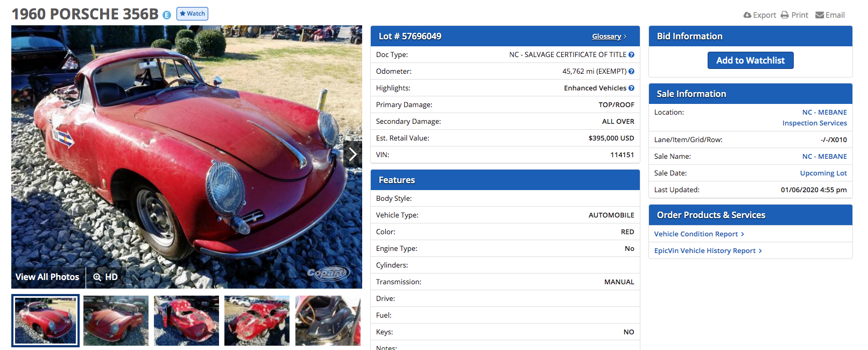
Task: Open HD magnifier zoom view
Action: (105, 277)
